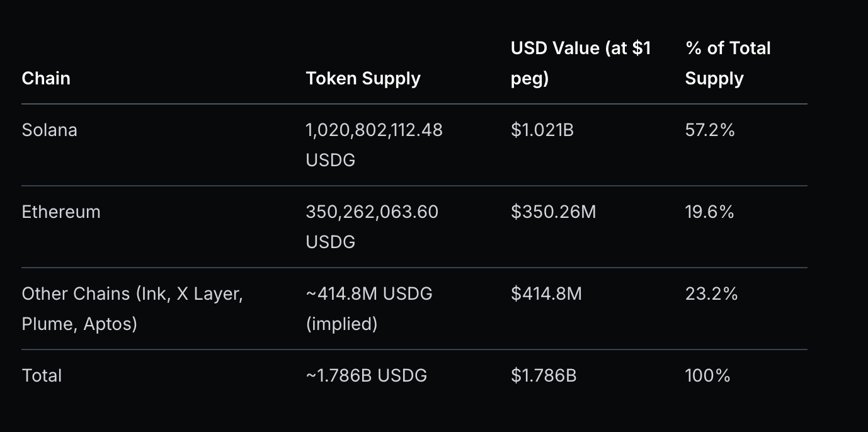Click Solana's 1,020,802,112.48 USDG supply
Viewport: 868px width, 432px height.
[374, 145]
